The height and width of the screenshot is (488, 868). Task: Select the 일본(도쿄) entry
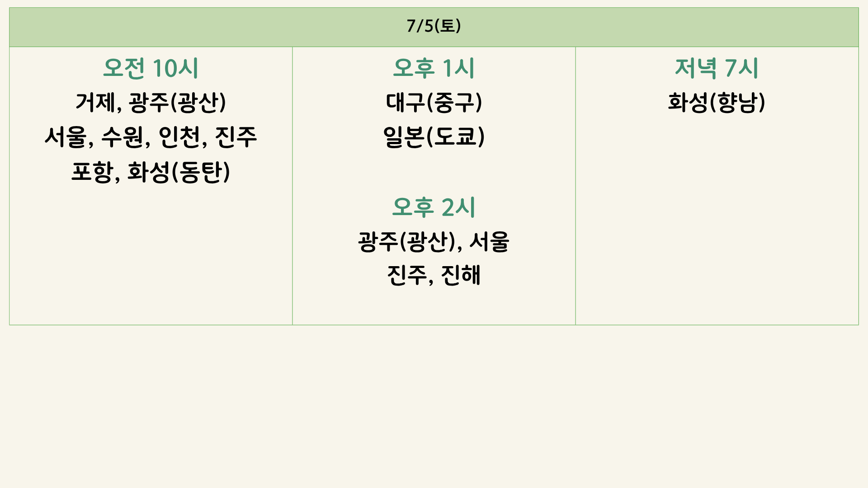[x=434, y=137]
